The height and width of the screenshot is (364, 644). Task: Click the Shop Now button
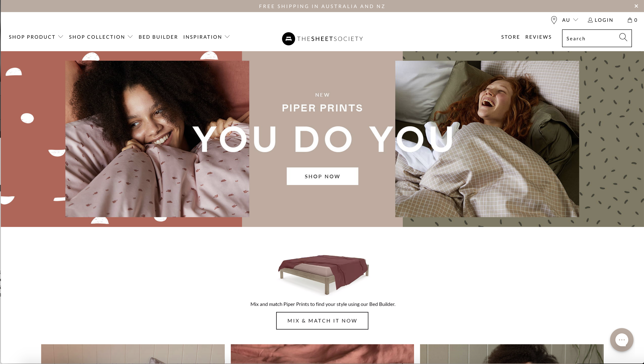pos(322,176)
